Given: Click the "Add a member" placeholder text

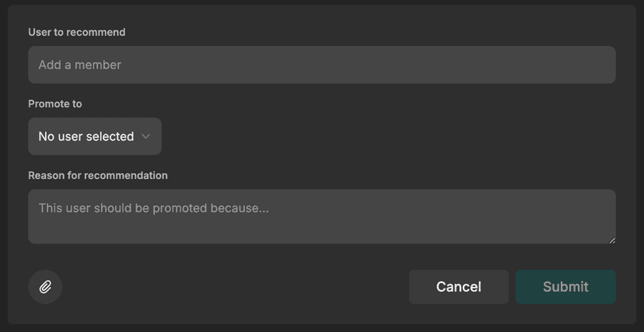Looking at the screenshot, I should pos(80,65).
